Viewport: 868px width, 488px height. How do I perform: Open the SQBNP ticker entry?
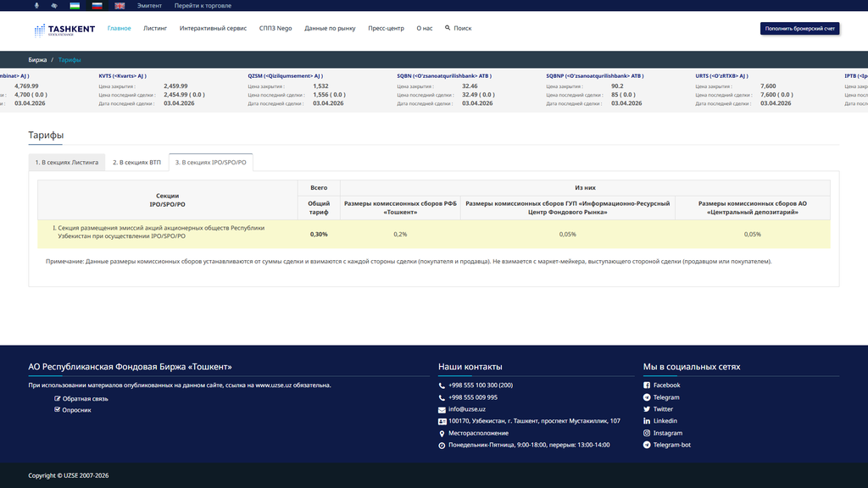[x=594, y=75]
